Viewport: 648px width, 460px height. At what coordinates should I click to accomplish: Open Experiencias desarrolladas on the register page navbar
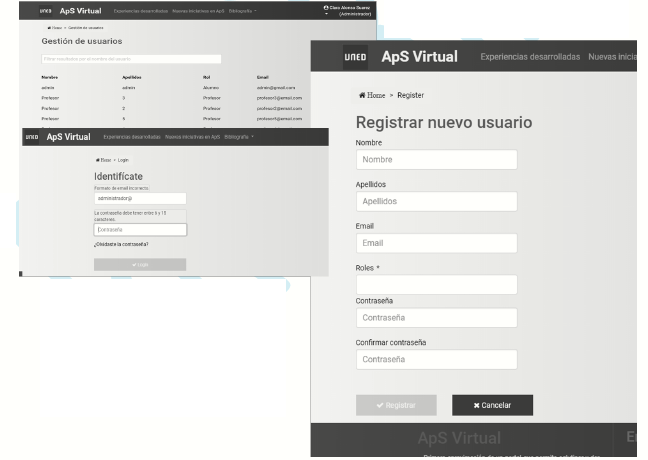point(529,58)
